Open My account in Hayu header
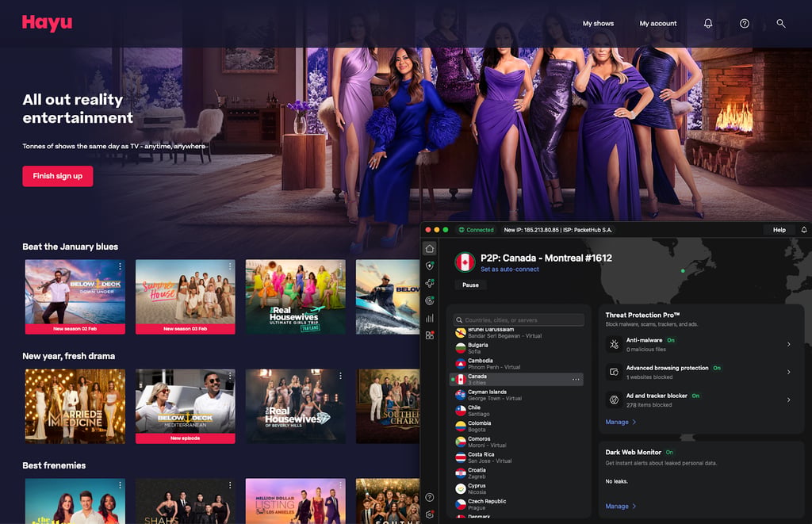The width and height of the screenshot is (812, 524). point(657,23)
